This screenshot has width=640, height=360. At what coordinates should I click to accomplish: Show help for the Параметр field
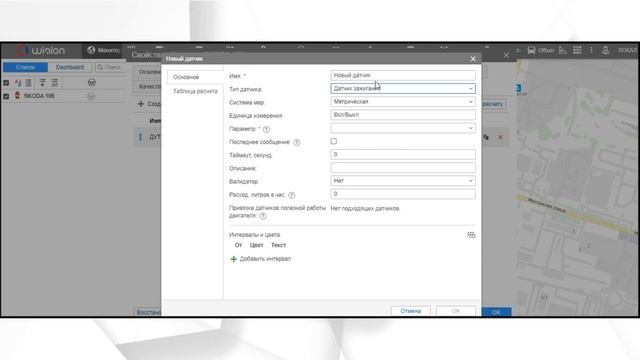(267, 129)
